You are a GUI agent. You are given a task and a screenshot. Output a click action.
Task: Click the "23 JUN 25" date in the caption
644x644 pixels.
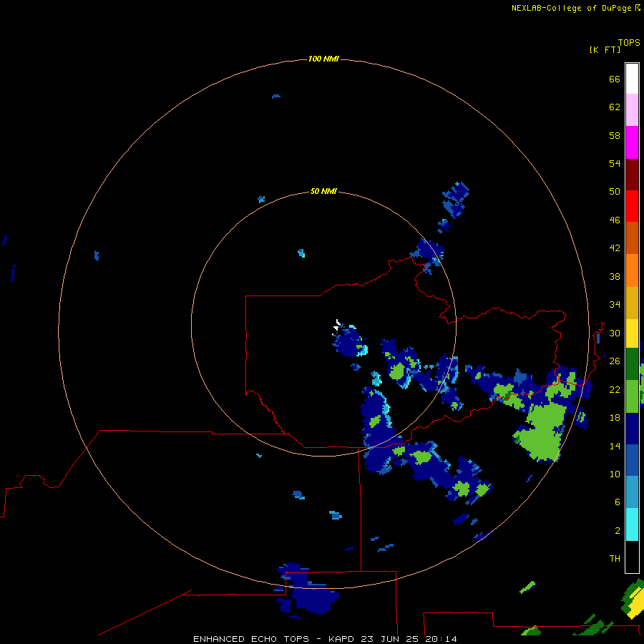(391, 639)
